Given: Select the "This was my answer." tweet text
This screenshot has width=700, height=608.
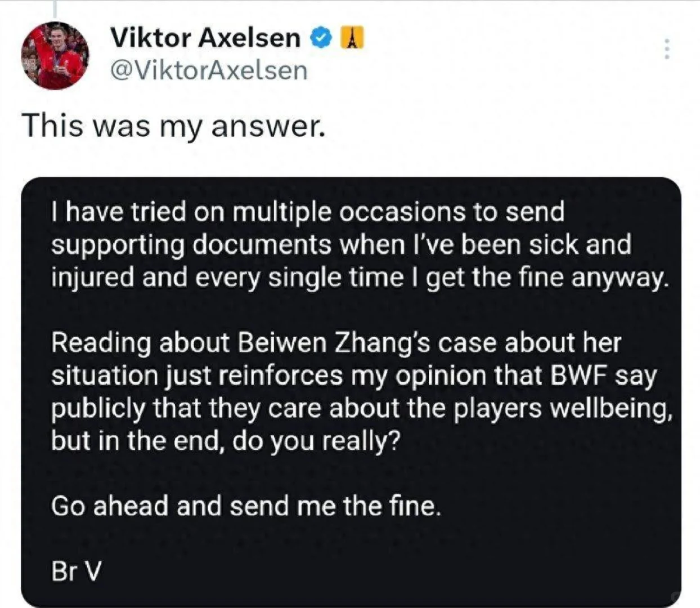Looking at the screenshot, I should (x=173, y=125).
